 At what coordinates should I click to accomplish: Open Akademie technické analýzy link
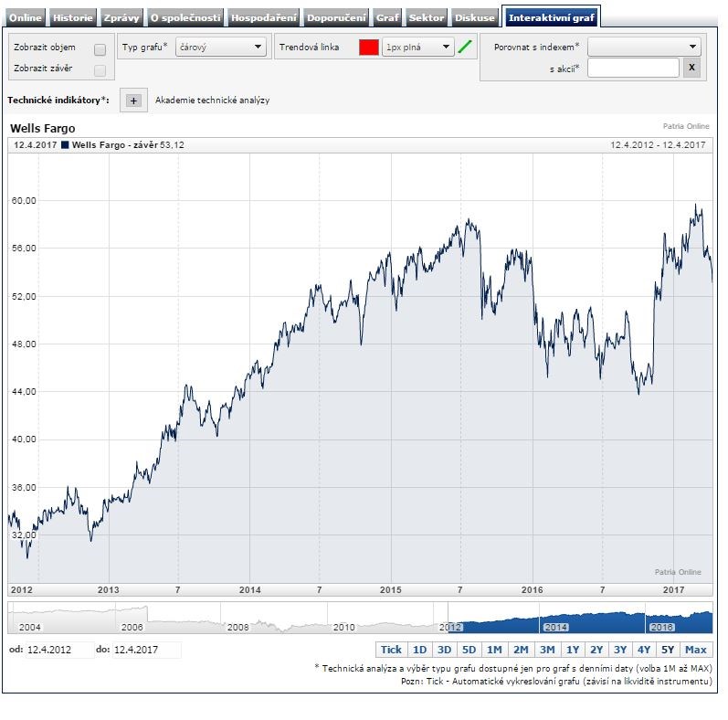coord(212,100)
